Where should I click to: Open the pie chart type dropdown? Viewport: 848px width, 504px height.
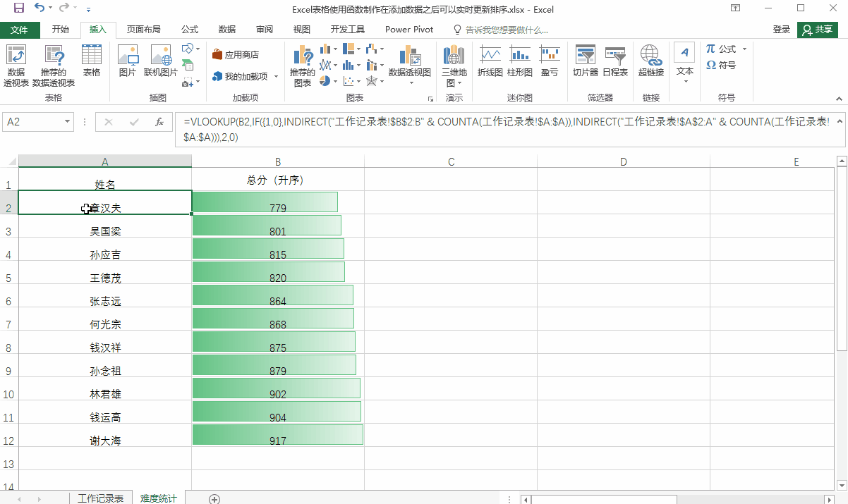point(327,81)
